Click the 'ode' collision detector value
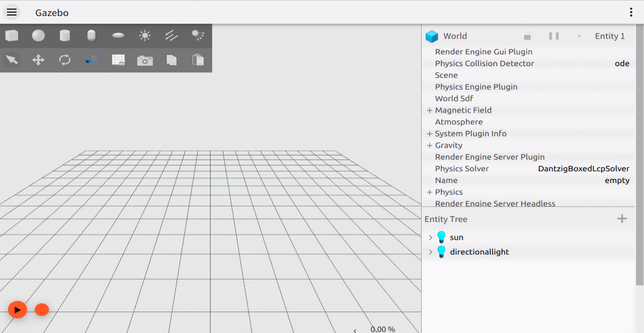Image resolution: width=644 pixels, height=333 pixels. [x=622, y=64]
